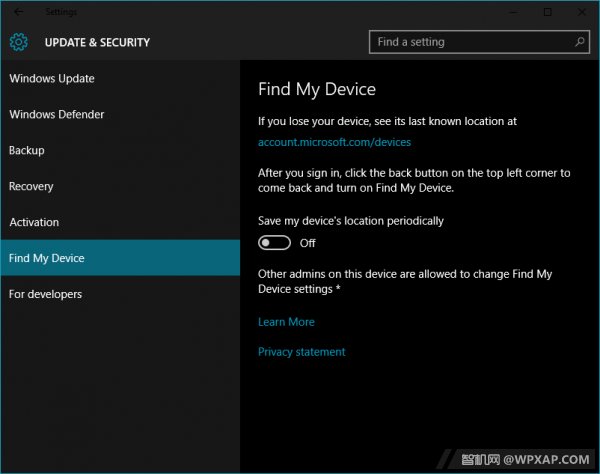Select Find My Device in sidebar
This screenshot has width=600, height=474.
(x=47, y=258)
